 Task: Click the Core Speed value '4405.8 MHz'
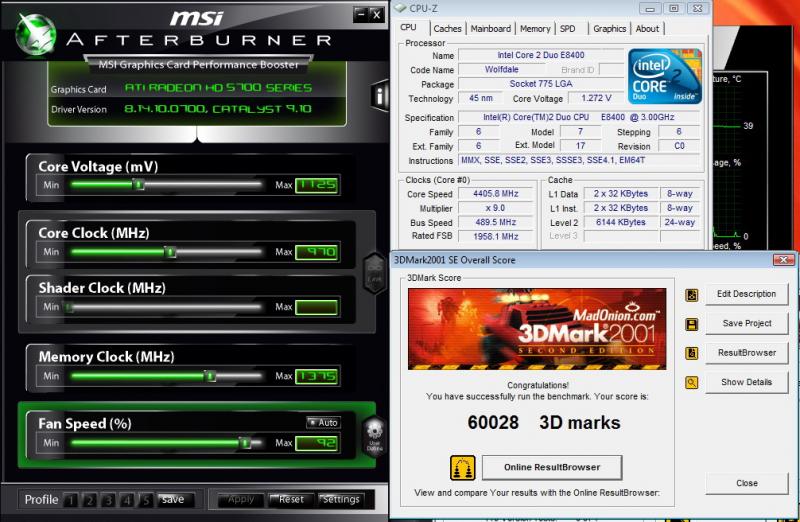tap(495, 194)
